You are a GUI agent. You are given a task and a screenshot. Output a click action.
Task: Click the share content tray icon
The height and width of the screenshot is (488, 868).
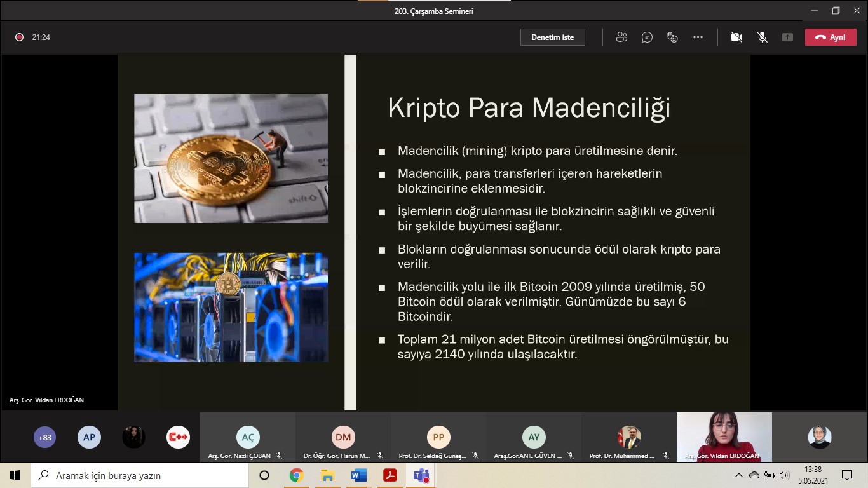click(787, 37)
